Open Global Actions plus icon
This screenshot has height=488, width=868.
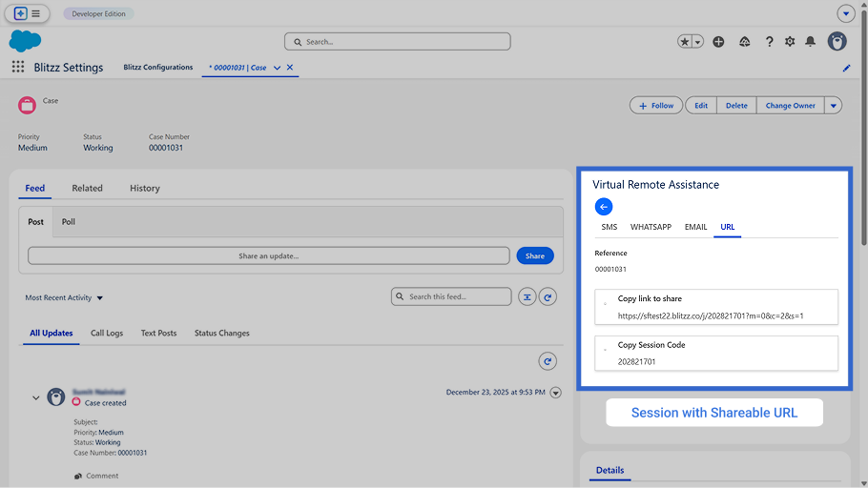click(718, 42)
